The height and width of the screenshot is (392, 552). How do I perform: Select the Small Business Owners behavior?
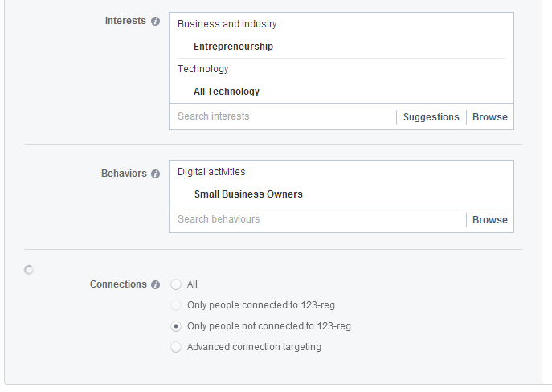point(248,194)
